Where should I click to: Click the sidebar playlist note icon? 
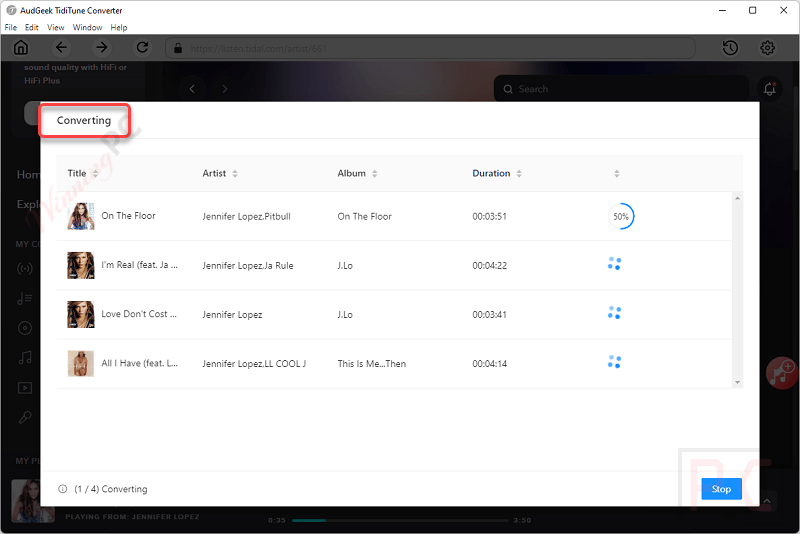(24, 298)
